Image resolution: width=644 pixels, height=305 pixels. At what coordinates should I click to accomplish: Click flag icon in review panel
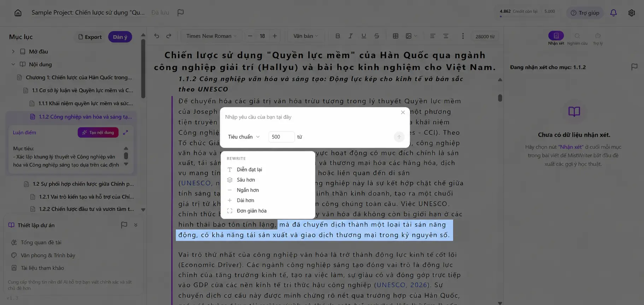click(x=634, y=67)
